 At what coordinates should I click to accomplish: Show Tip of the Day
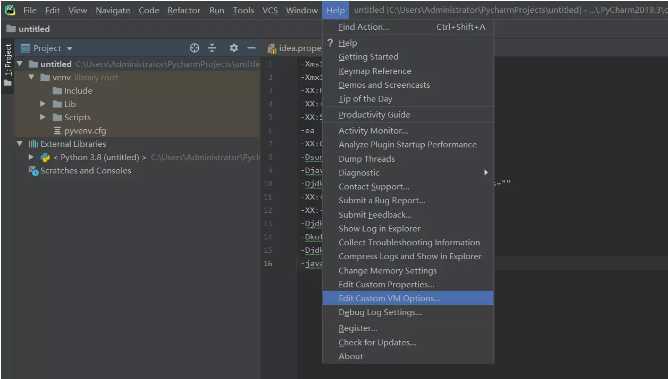point(408,99)
